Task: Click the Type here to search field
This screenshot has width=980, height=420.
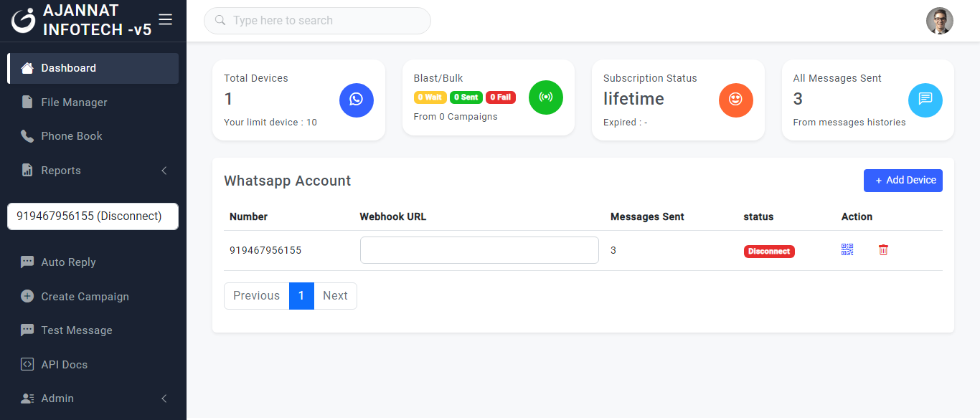Action: point(316,20)
